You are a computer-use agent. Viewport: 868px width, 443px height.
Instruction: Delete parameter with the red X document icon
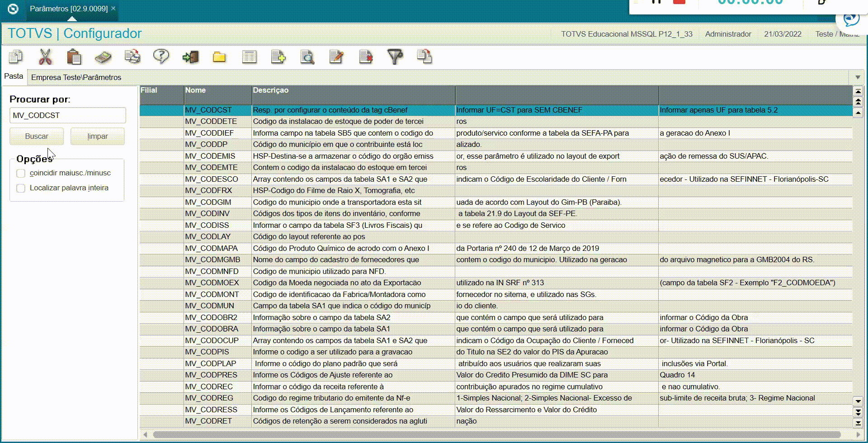point(366,57)
